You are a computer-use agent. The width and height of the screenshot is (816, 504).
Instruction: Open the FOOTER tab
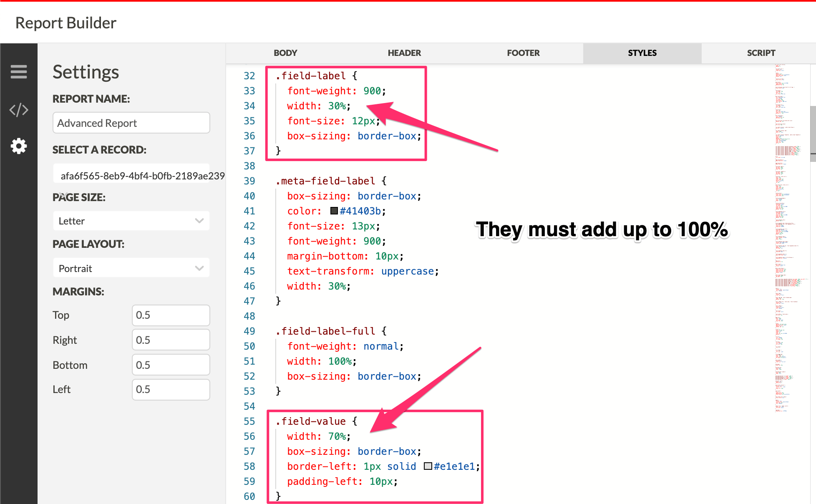523,53
